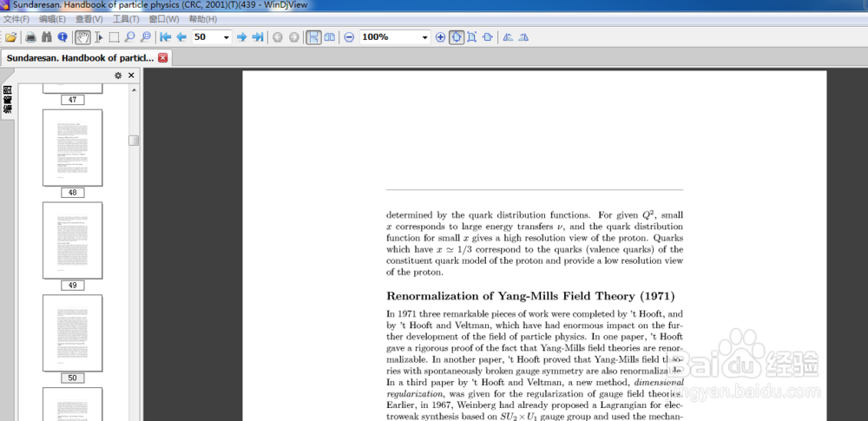Open page 50 thumbnail
The width and height of the screenshot is (868, 421).
pyautogui.click(x=73, y=333)
